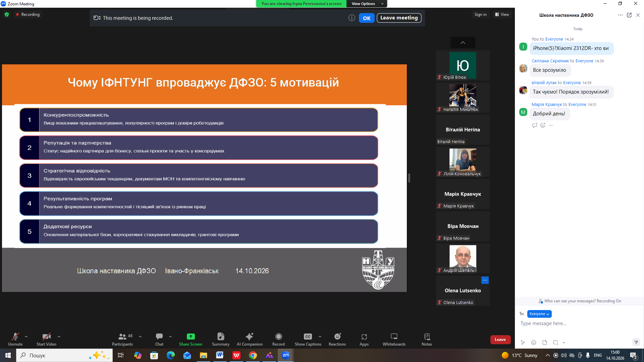This screenshot has width=644, height=362.
Task: Open the Reactions emoji icon
Action: pyautogui.click(x=337, y=337)
